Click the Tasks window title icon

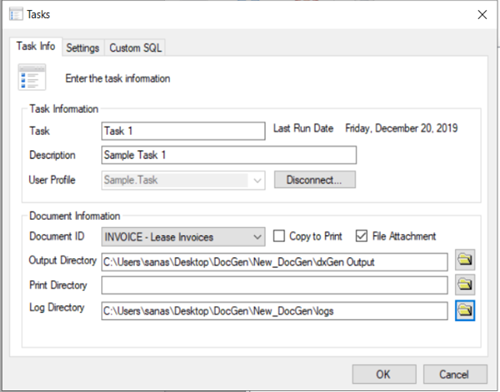[16, 14]
